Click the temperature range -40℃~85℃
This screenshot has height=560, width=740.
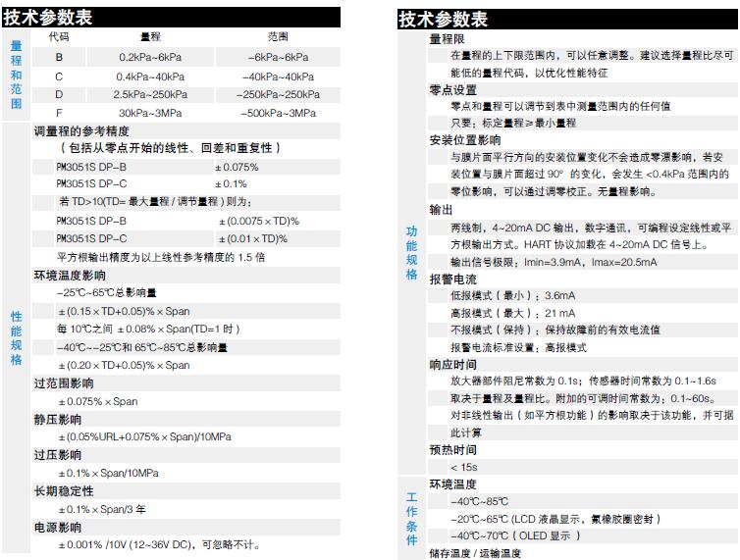(480, 501)
